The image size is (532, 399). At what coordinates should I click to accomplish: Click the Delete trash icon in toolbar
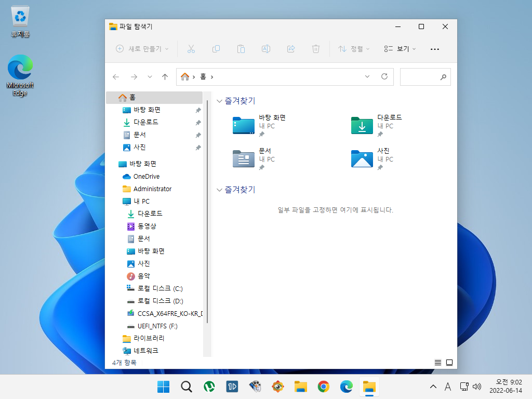coord(316,49)
